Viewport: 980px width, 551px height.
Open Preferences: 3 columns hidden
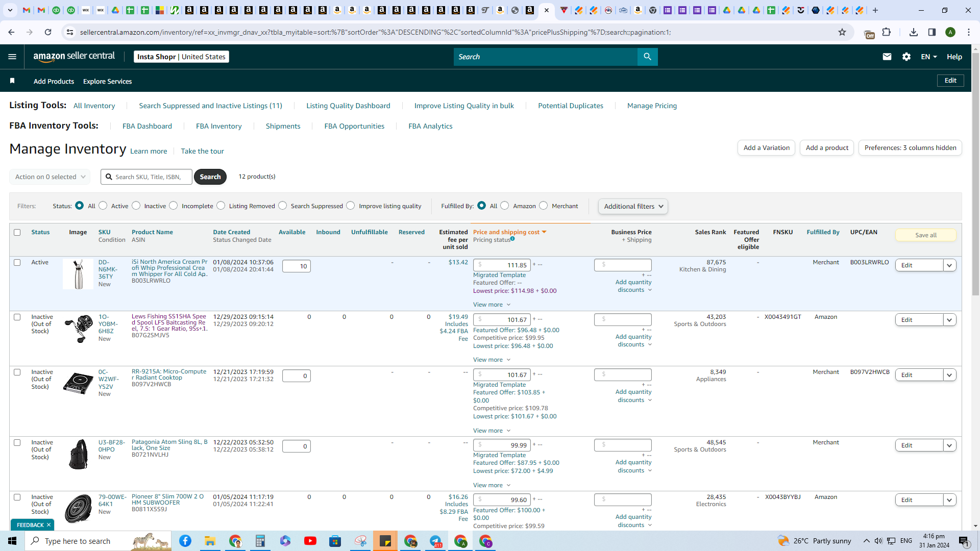910,148
